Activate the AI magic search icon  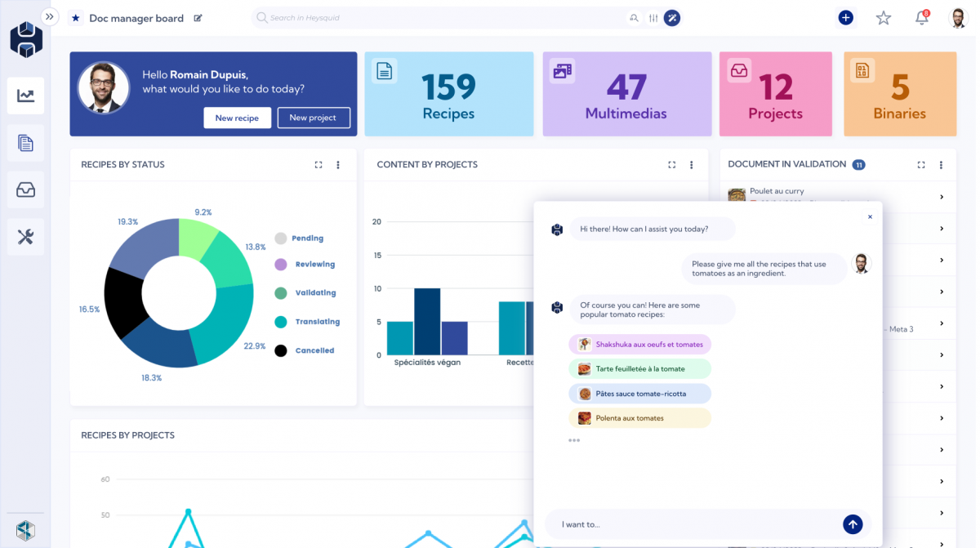click(671, 17)
